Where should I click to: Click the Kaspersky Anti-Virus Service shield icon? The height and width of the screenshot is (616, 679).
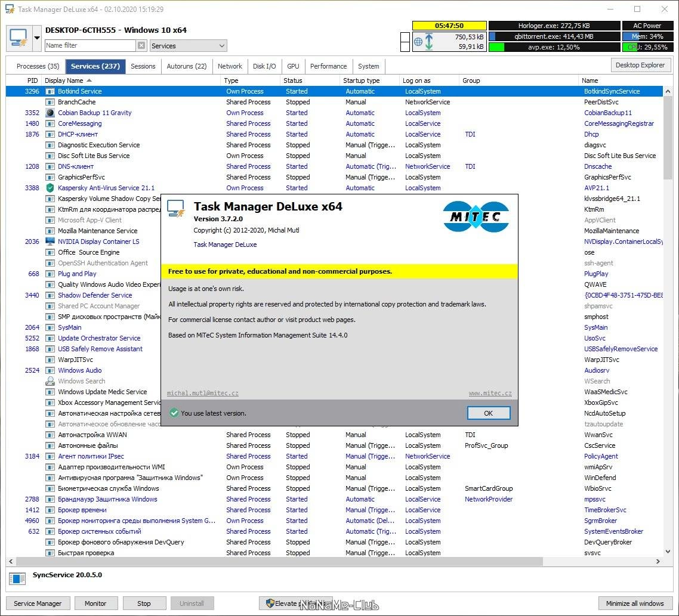click(50, 188)
